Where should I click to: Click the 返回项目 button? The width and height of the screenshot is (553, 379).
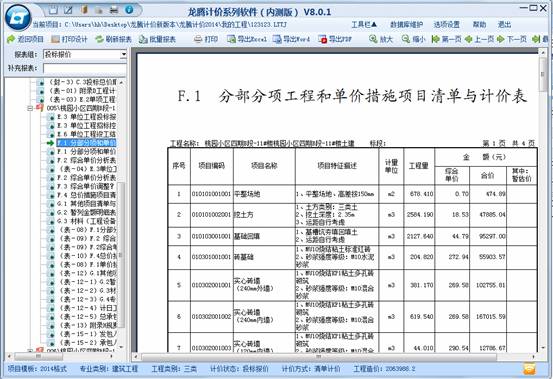(25, 39)
